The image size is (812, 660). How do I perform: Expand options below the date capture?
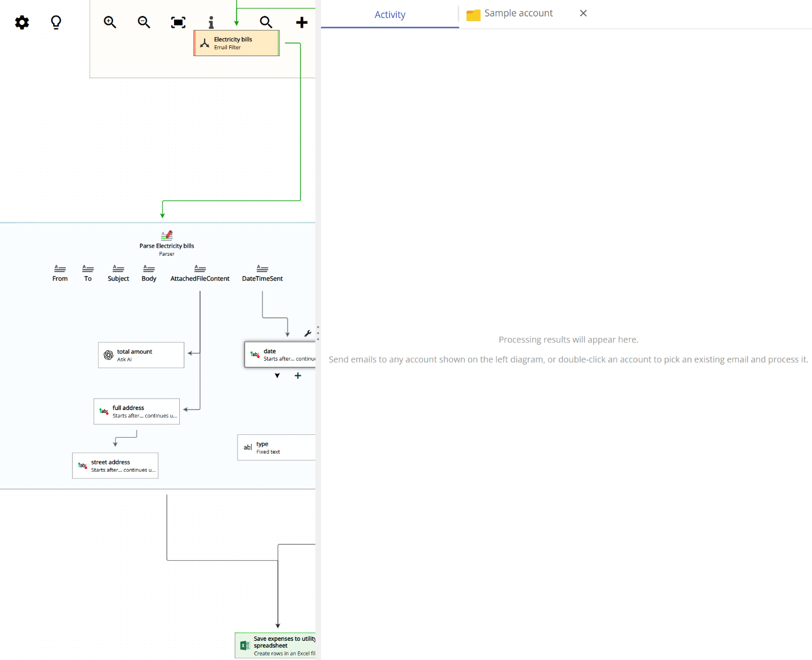coord(277,375)
